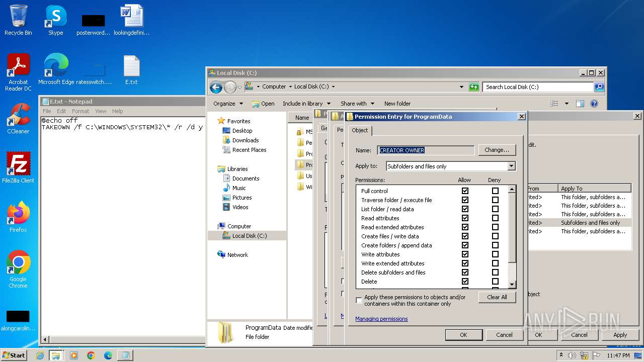Check Deny for Full control
644x362 pixels.
[495, 191]
